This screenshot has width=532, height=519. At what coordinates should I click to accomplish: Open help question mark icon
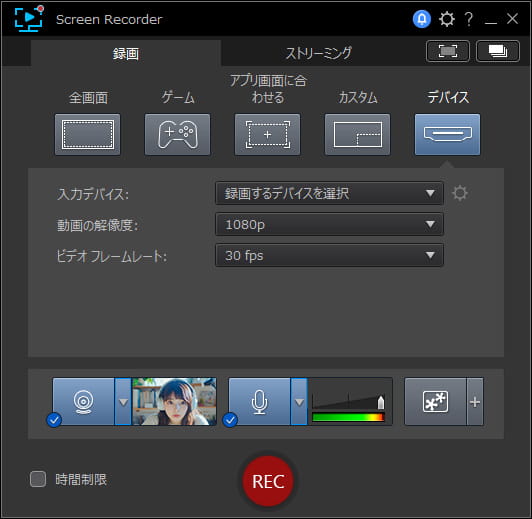(x=469, y=19)
